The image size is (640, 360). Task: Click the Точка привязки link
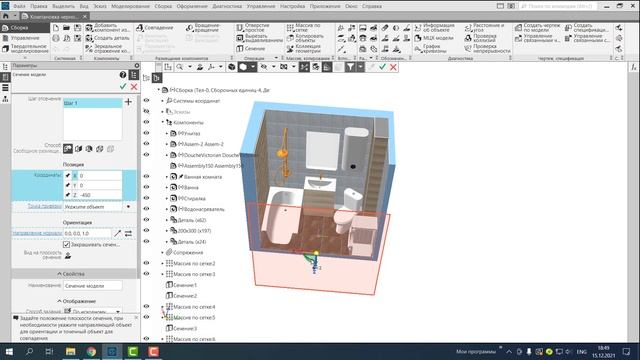[45, 206]
